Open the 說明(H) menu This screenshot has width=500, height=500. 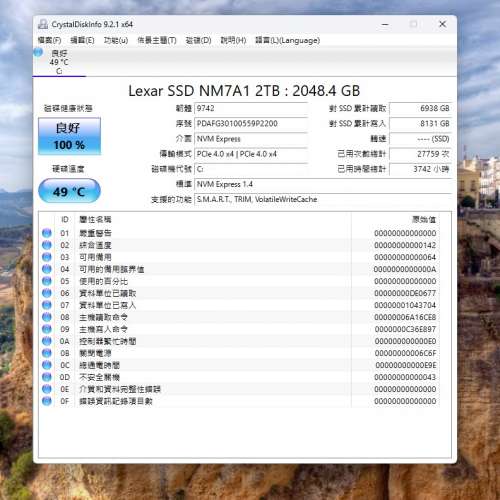click(233, 40)
